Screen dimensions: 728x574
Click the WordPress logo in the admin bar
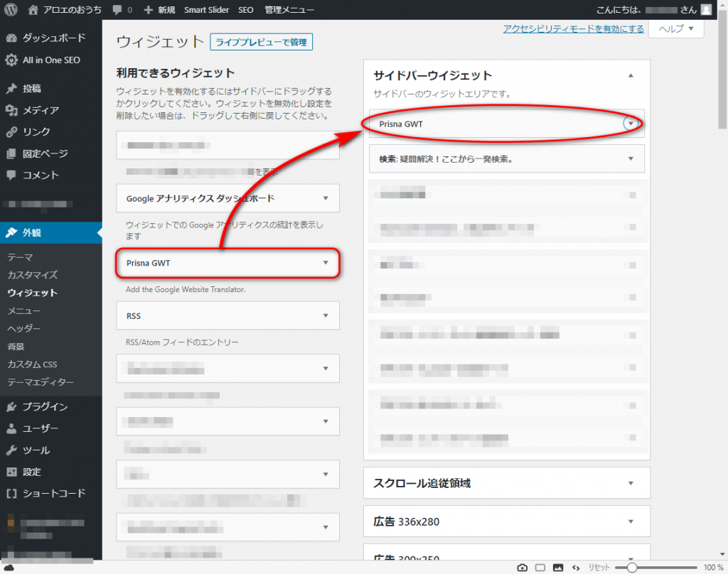tap(12, 10)
